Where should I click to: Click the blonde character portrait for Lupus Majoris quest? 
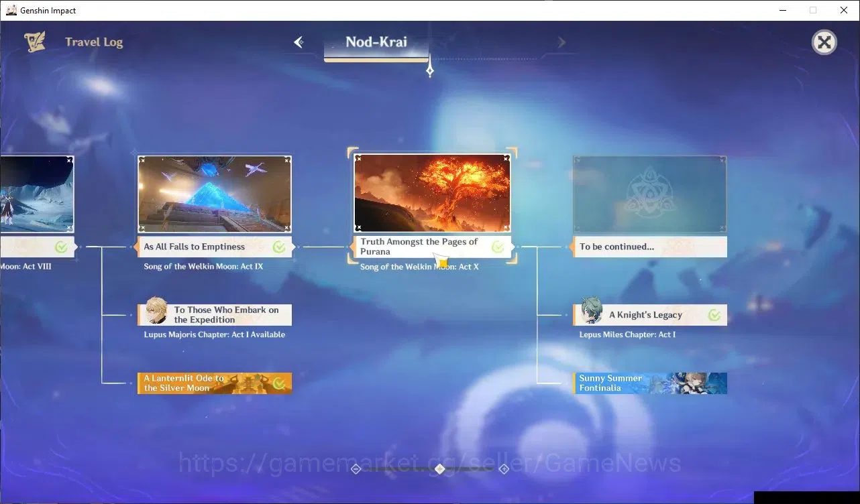[156, 311]
